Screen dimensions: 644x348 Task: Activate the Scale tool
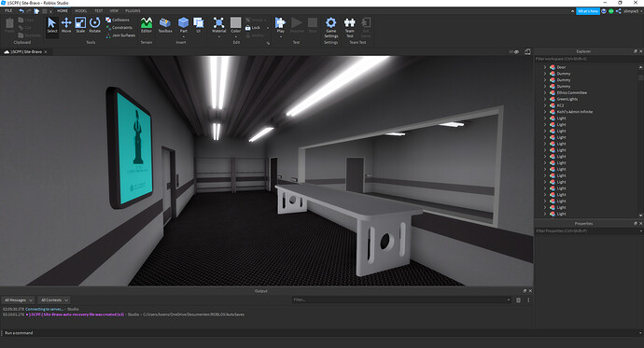pos(80,25)
